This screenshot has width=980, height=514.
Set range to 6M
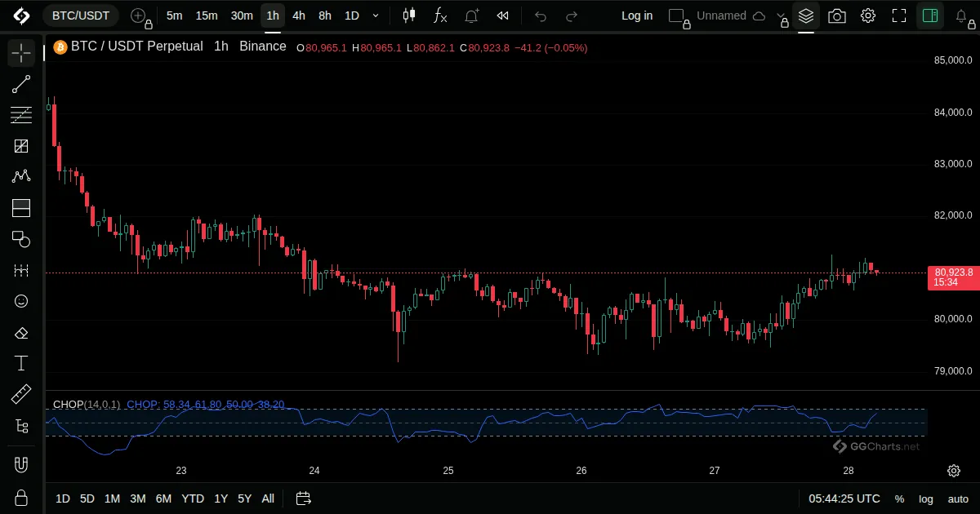pos(163,498)
